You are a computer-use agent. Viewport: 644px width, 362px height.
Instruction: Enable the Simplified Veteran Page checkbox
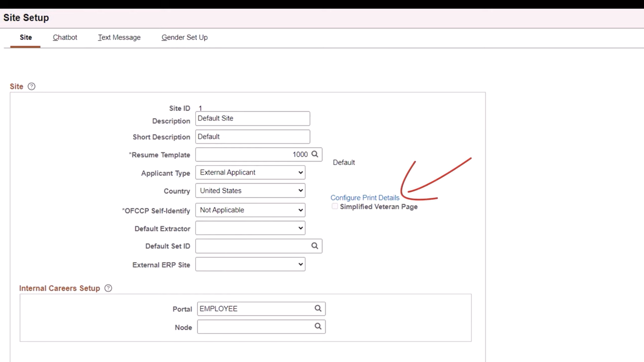[335, 206]
